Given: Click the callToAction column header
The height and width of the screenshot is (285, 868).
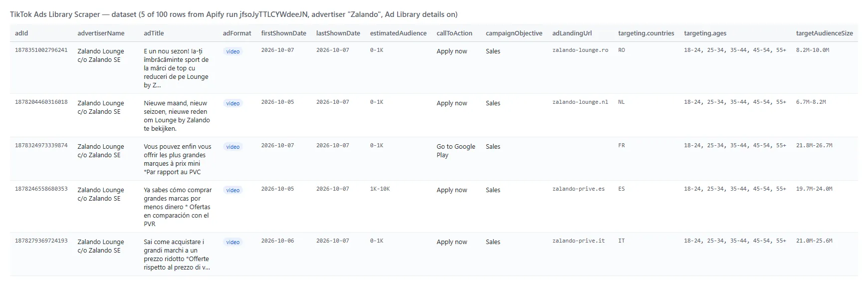Looking at the screenshot, I should 454,33.
